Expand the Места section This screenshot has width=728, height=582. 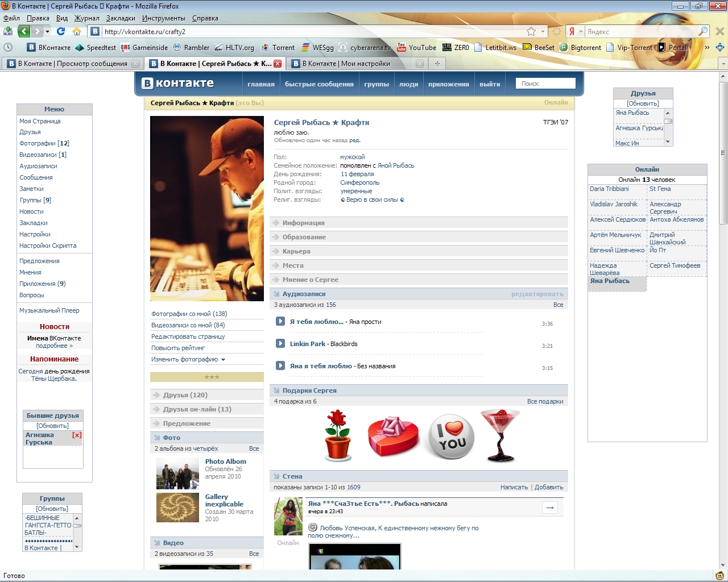click(x=419, y=265)
